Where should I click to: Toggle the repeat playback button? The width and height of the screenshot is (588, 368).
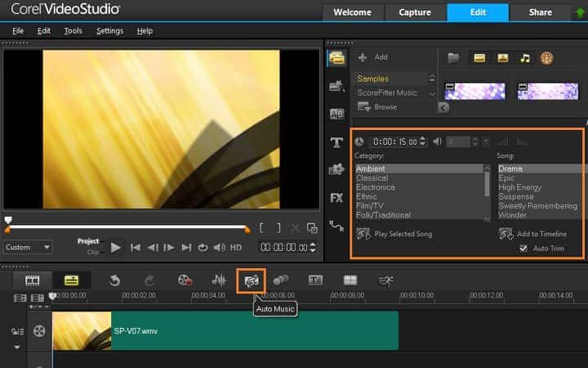(203, 247)
